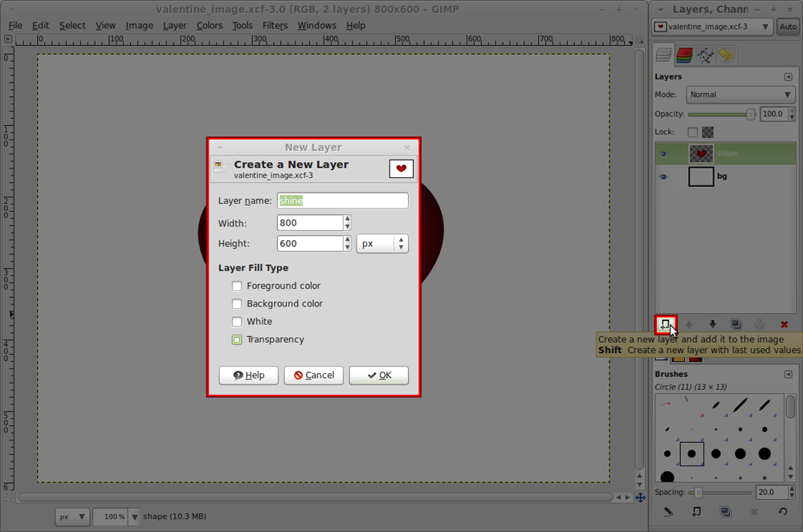The height and width of the screenshot is (532, 803).
Task: Lower the layer with the down arrow icon
Action: pyautogui.click(x=713, y=324)
